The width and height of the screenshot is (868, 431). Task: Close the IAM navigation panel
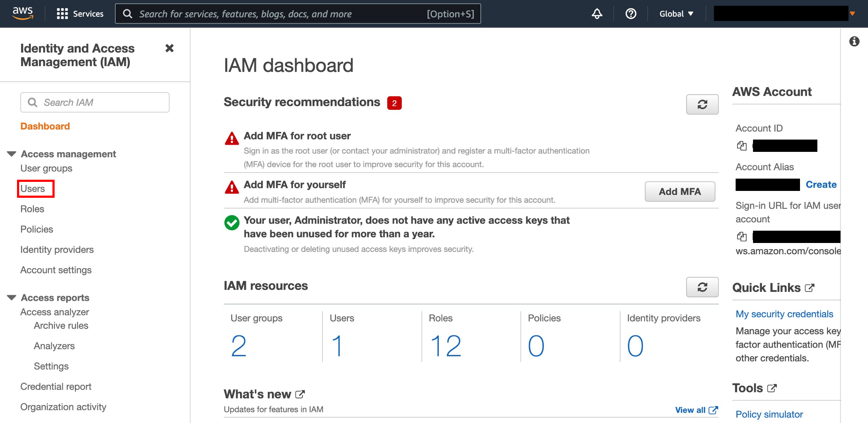click(169, 48)
